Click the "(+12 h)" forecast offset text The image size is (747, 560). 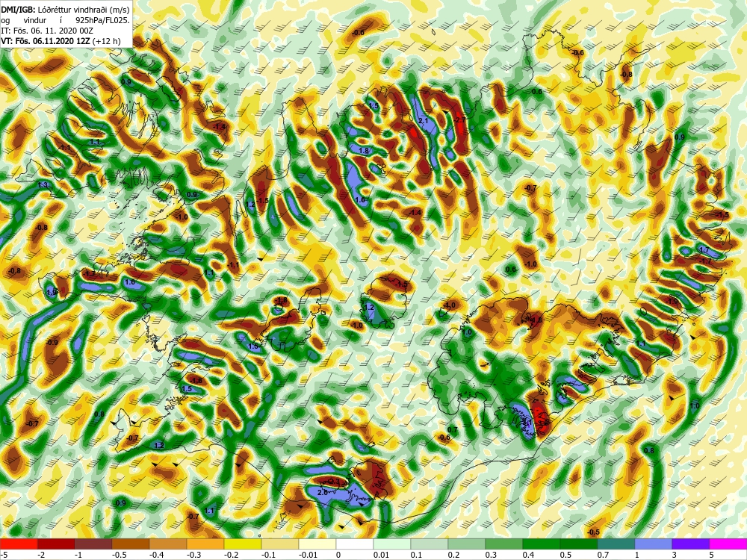click(x=107, y=41)
